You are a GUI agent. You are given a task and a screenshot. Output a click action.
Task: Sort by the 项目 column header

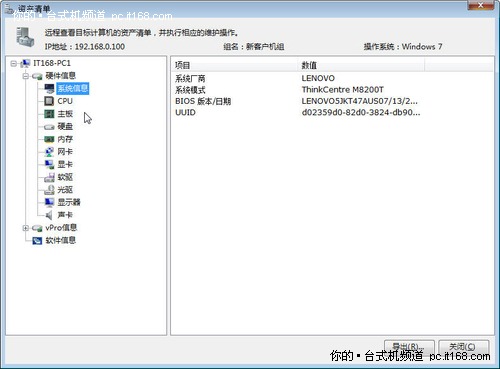click(234, 65)
